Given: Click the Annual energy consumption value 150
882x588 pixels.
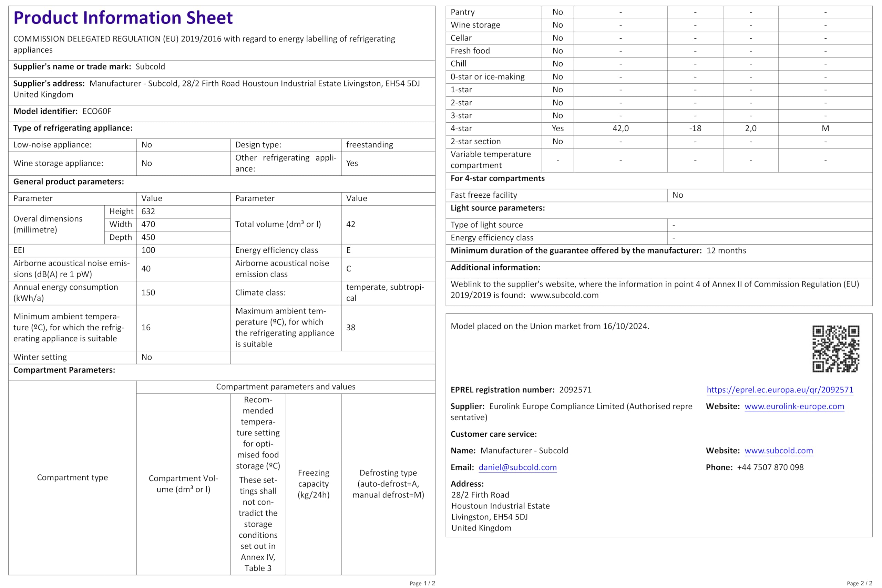Looking at the screenshot, I should coord(148,292).
